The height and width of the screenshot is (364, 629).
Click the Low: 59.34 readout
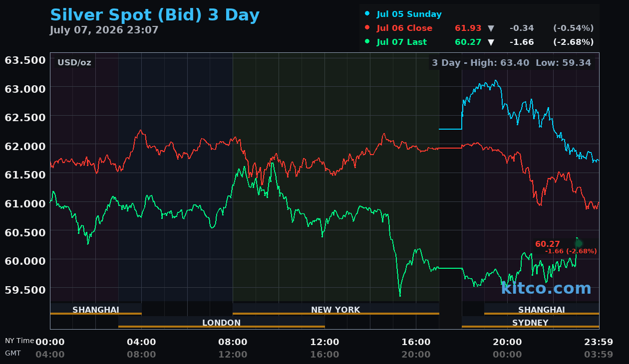[x=563, y=62]
